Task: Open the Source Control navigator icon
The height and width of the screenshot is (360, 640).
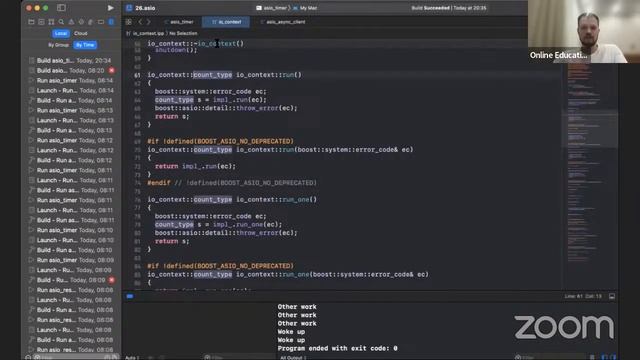Action: coord(41,22)
